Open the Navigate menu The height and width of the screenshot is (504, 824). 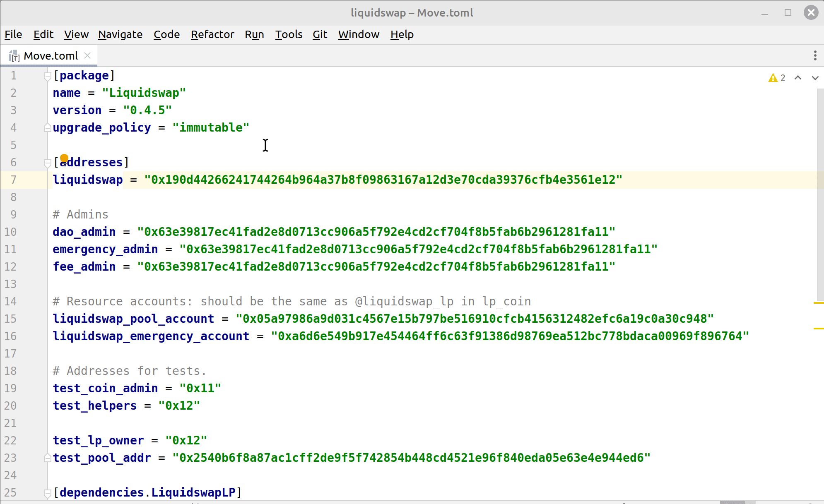pyautogui.click(x=120, y=34)
